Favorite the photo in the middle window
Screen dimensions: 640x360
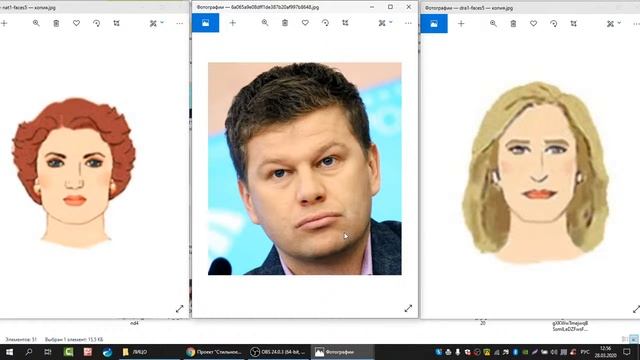(305, 23)
